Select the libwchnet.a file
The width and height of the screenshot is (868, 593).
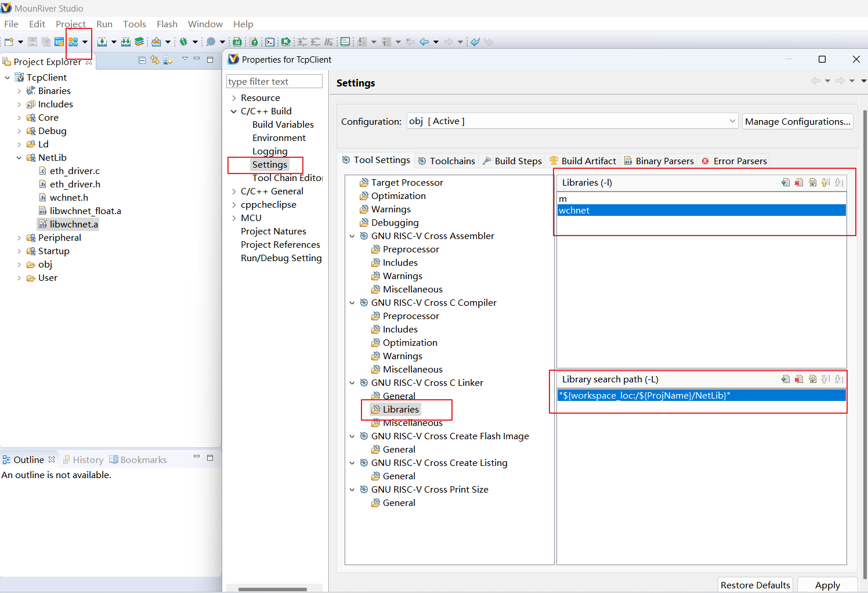click(x=68, y=224)
